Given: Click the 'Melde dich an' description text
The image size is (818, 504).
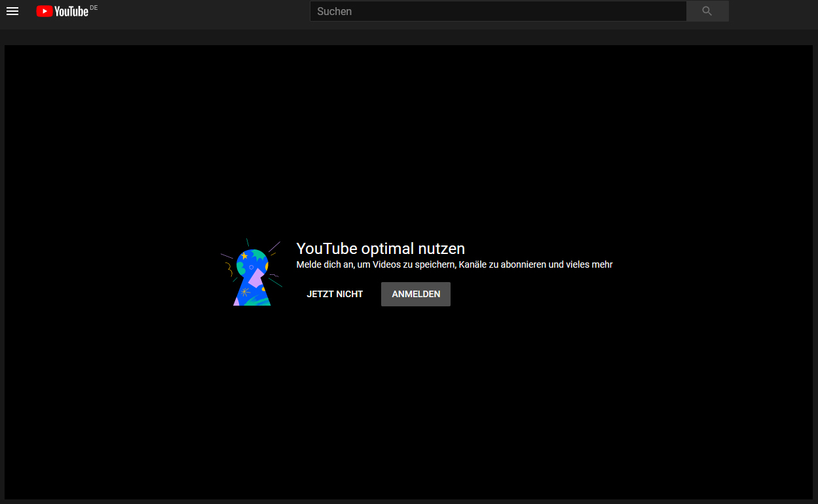Looking at the screenshot, I should (455, 265).
